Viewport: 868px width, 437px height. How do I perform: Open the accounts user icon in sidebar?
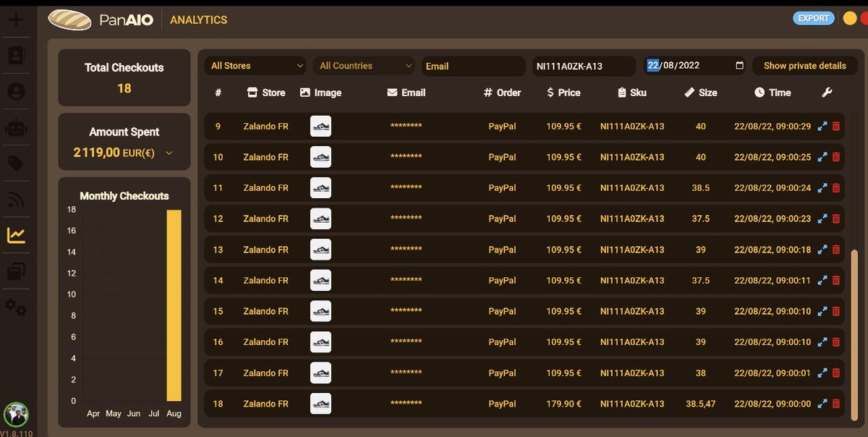[x=15, y=91]
